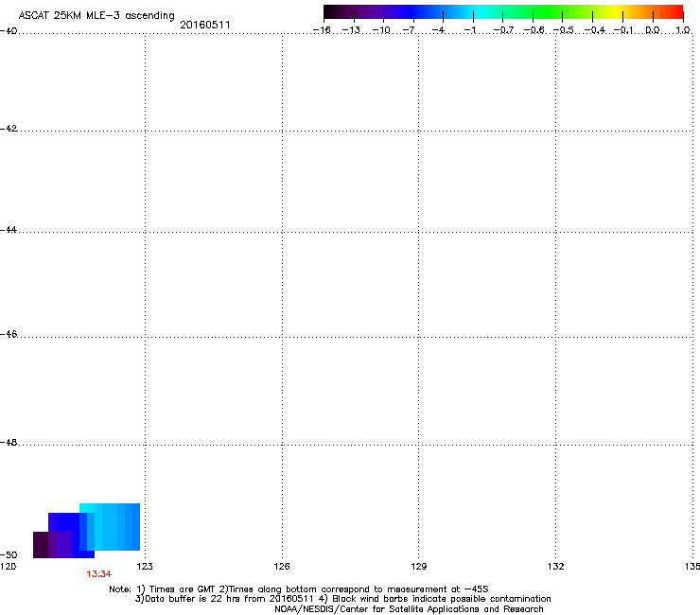Click the -46 latitude axis label
This screenshot has width=700, height=615.
coord(9,335)
